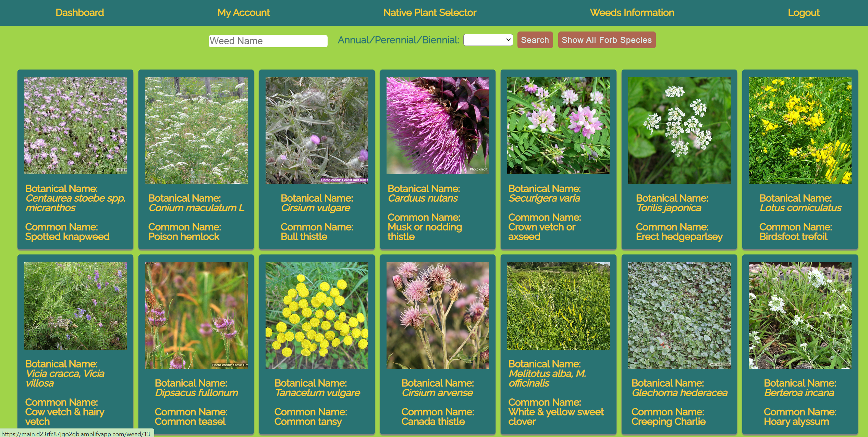The width and height of the screenshot is (868, 437).
Task: Click Show All Forb Species button
Action: tap(606, 40)
